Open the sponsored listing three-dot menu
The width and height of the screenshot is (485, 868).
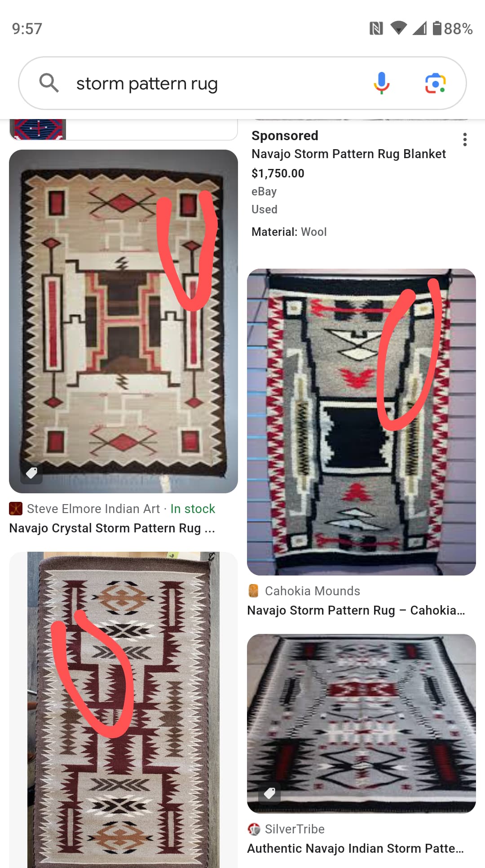click(465, 140)
